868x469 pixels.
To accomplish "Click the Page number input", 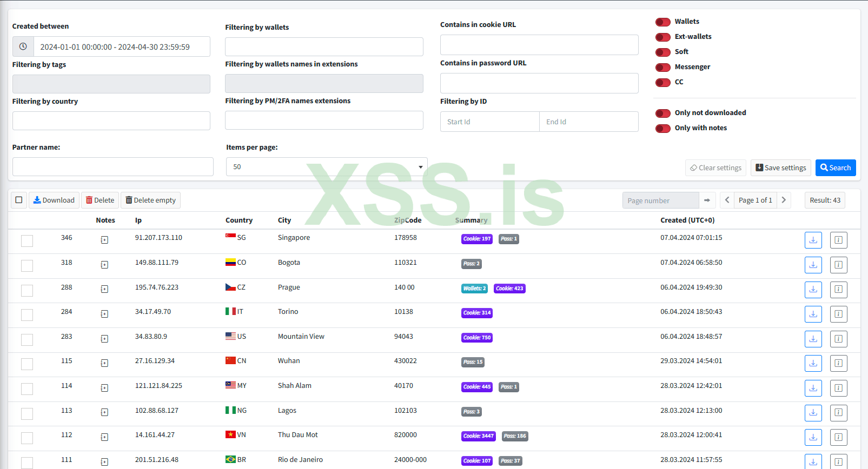I will pyautogui.click(x=661, y=200).
